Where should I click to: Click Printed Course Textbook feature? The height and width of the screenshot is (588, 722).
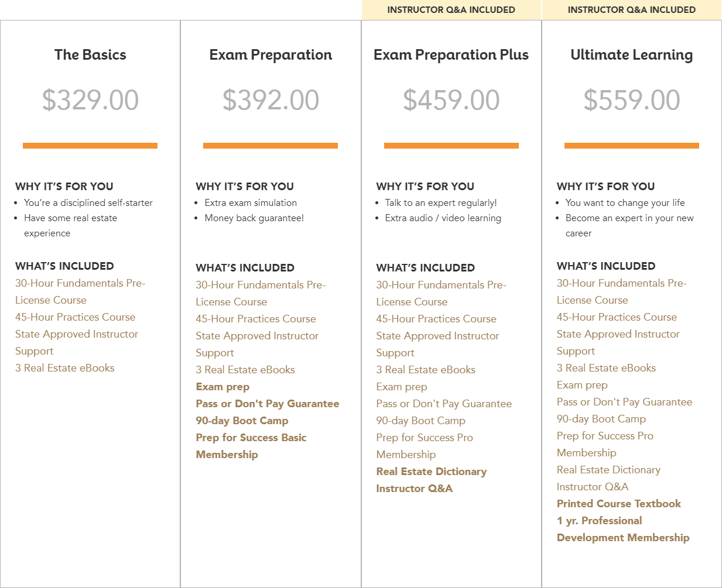tap(618, 504)
